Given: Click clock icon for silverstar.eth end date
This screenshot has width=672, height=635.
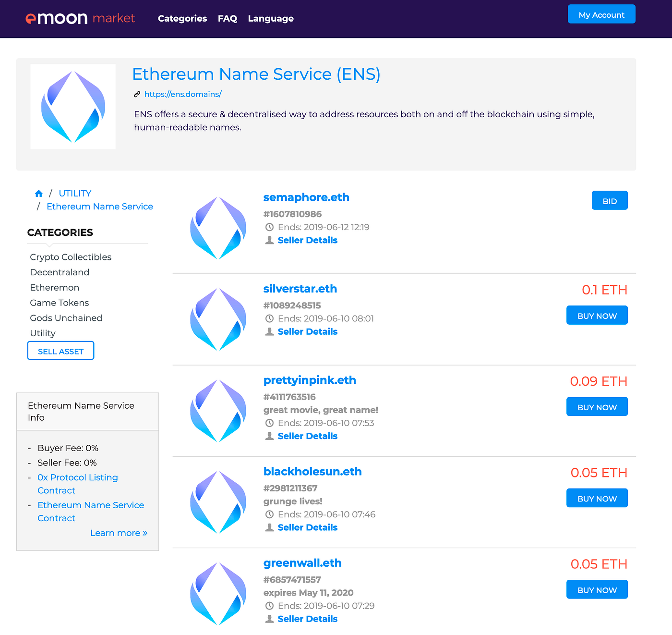Looking at the screenshot, I should pos(270,318).
